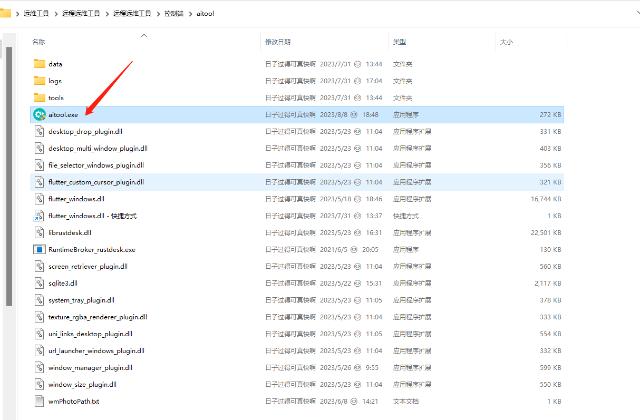Click the 大小 column header

pyautogui.click(x=506, y=43)
